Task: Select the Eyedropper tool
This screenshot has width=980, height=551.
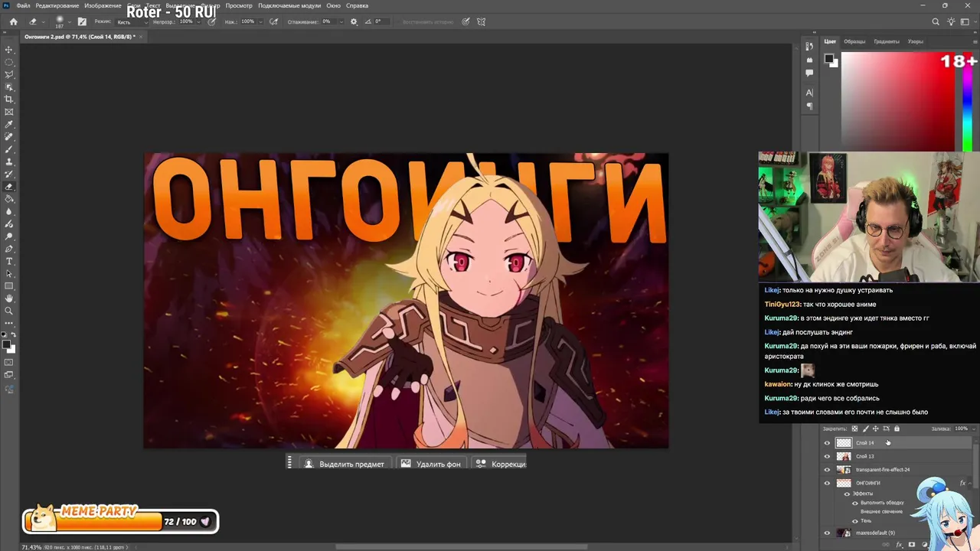Action: pos(9,124)
